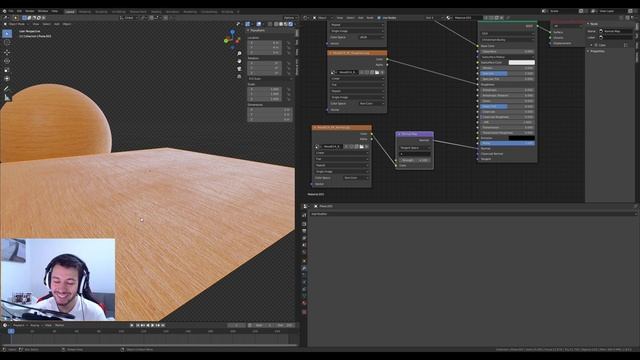Expand the Properties panel in node sidebar
Screen dimensions: 640x360
(597, 51)
